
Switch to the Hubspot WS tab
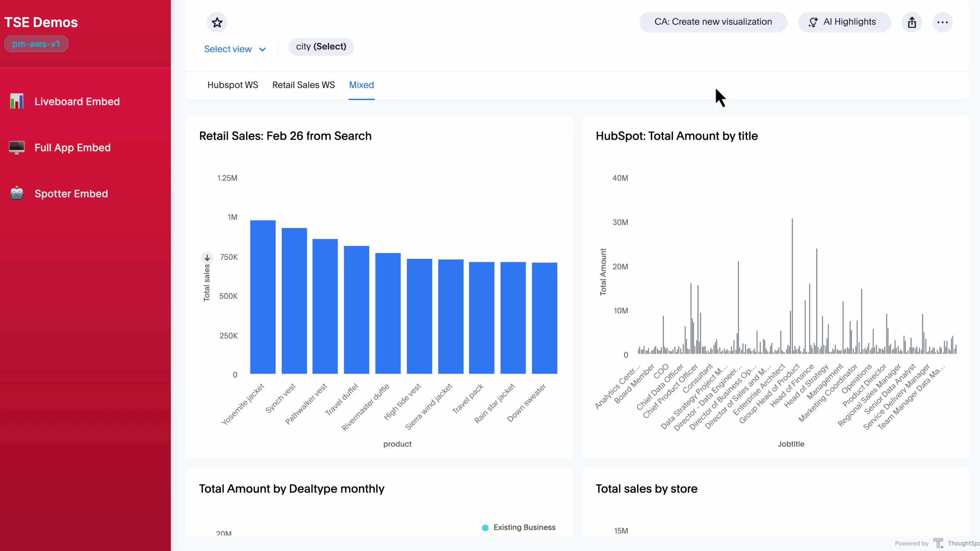pos(232,85)
